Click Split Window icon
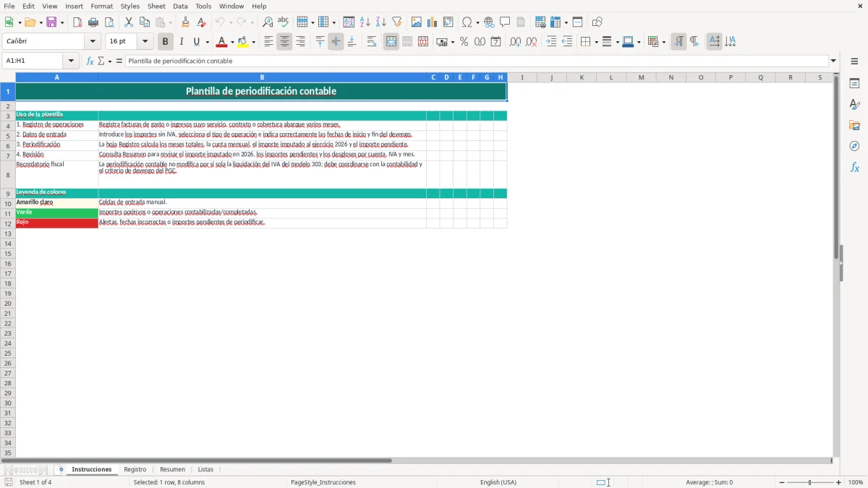The height and width of the screenshot is (488, 868). (x=577, y=22)
